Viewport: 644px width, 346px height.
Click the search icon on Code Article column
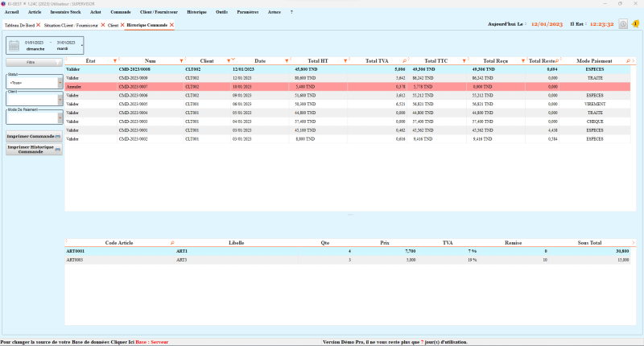click(171, 242)
